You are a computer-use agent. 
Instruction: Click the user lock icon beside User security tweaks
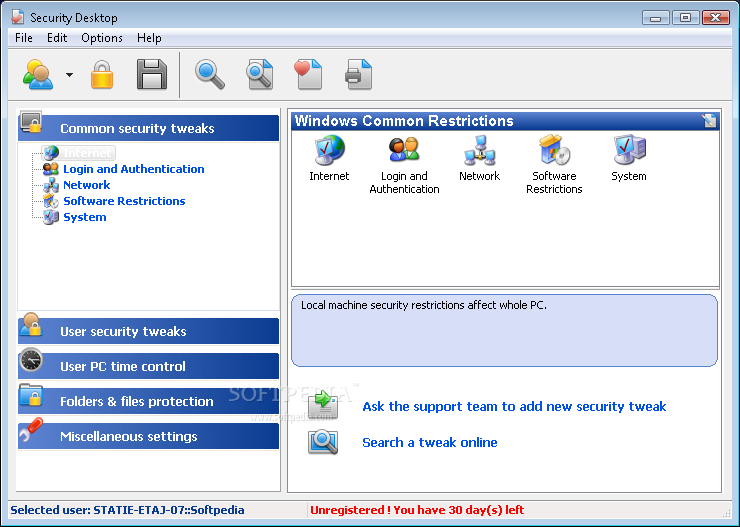pyautogui.click(x=31, y=325)
